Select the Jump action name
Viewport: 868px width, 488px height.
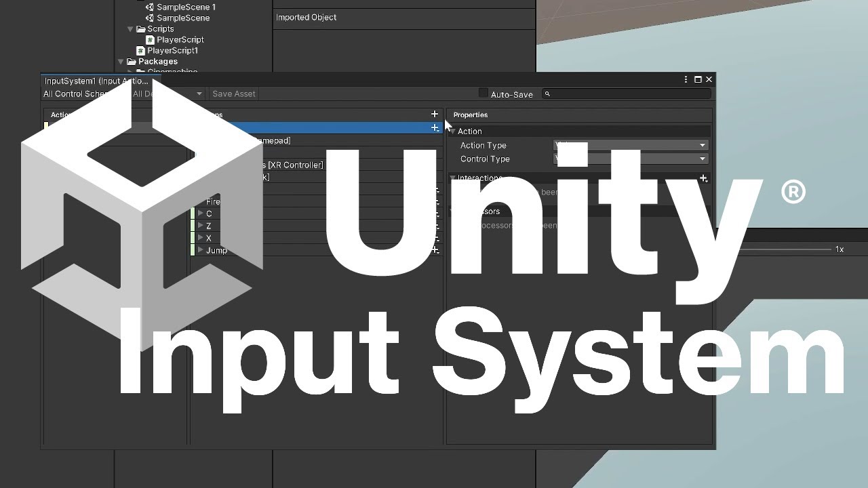pos(217,250)
